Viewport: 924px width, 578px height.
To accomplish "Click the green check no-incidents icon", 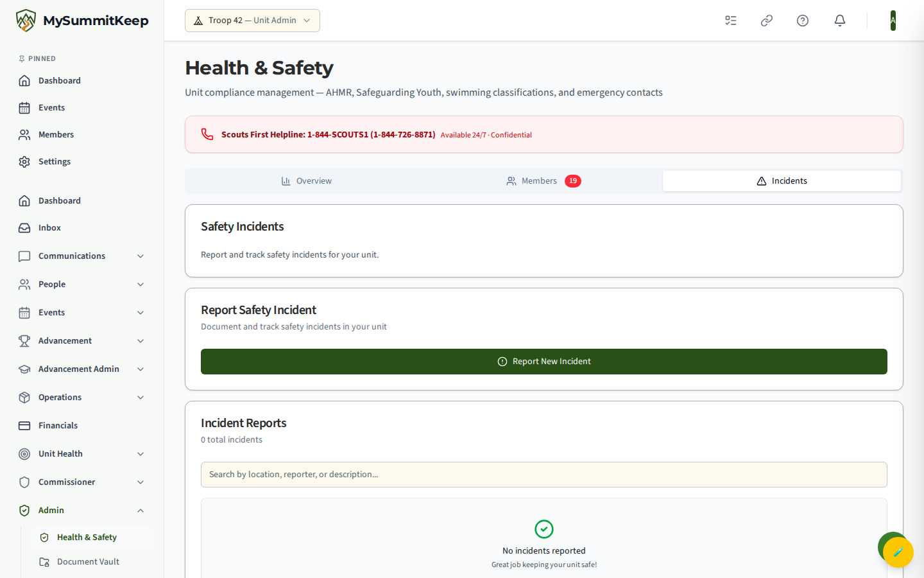I will [x=544, y=529].
